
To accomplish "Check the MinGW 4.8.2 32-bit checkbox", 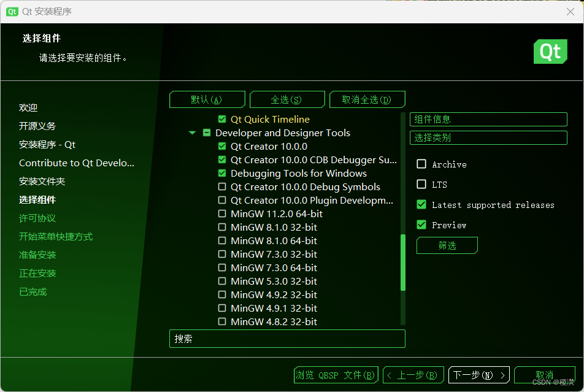I will pos(222,321).
